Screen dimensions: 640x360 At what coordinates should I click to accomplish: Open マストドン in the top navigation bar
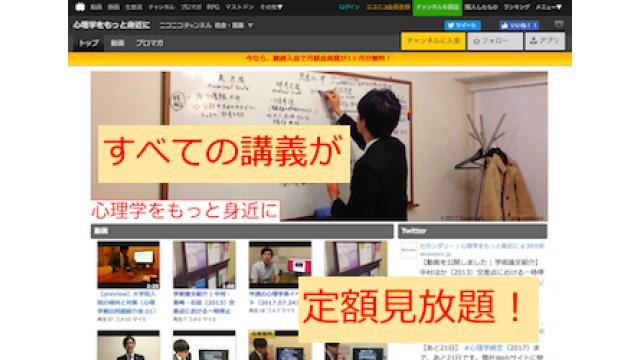click(239, 7)
